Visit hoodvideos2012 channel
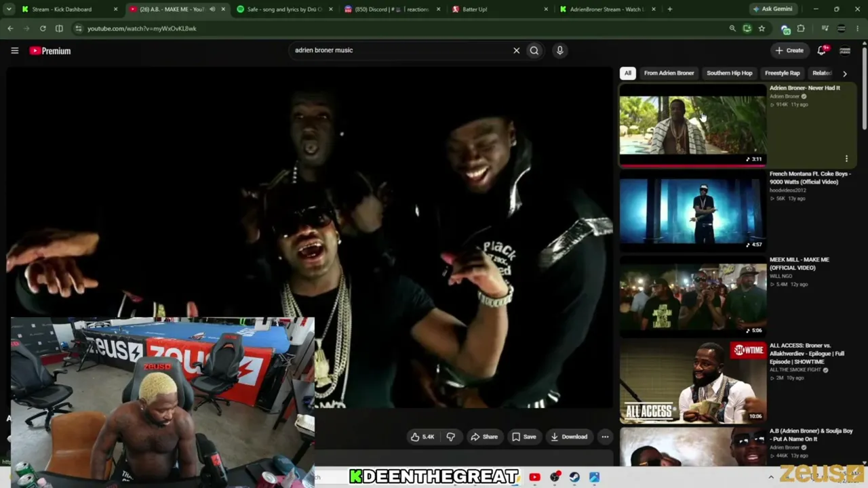The width and height of the screenshot is (868, 488). click(787, 190)
